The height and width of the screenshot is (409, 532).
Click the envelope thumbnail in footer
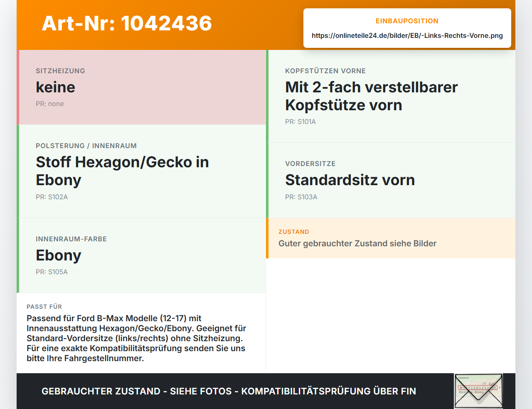pyautogui.click(x=478, y=391)
